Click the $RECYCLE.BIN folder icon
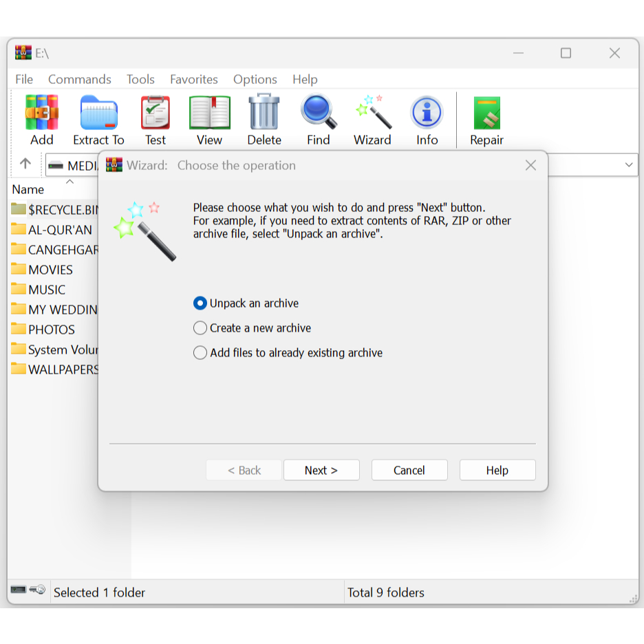The width and height of the screenshot is (644, 644). coord(19,208)
